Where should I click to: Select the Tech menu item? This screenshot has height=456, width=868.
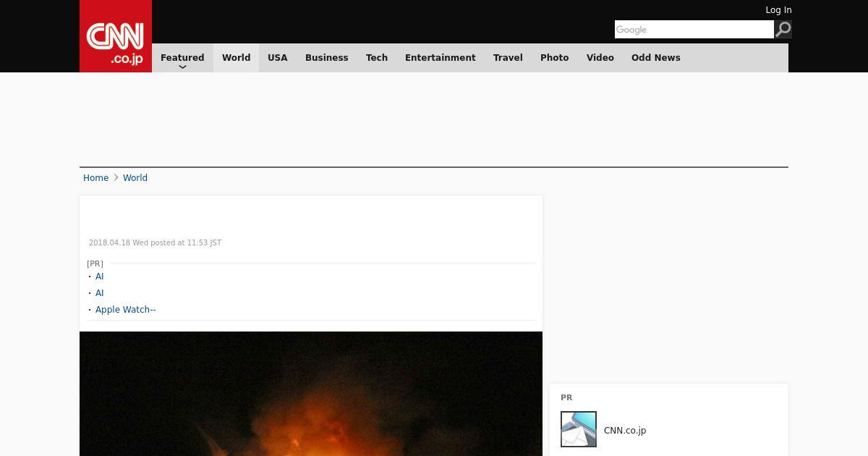tap(377, 58)
